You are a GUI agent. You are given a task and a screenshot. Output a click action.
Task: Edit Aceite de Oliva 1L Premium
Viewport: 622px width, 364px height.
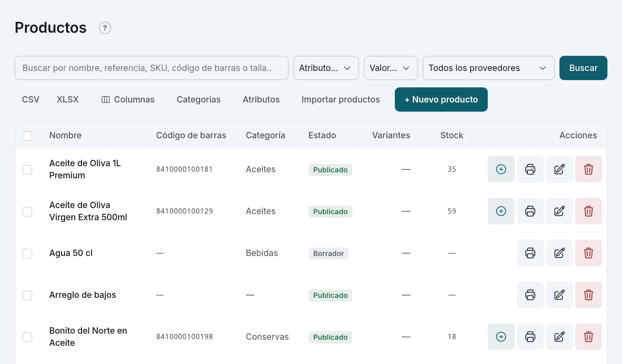tap(559, 169)
